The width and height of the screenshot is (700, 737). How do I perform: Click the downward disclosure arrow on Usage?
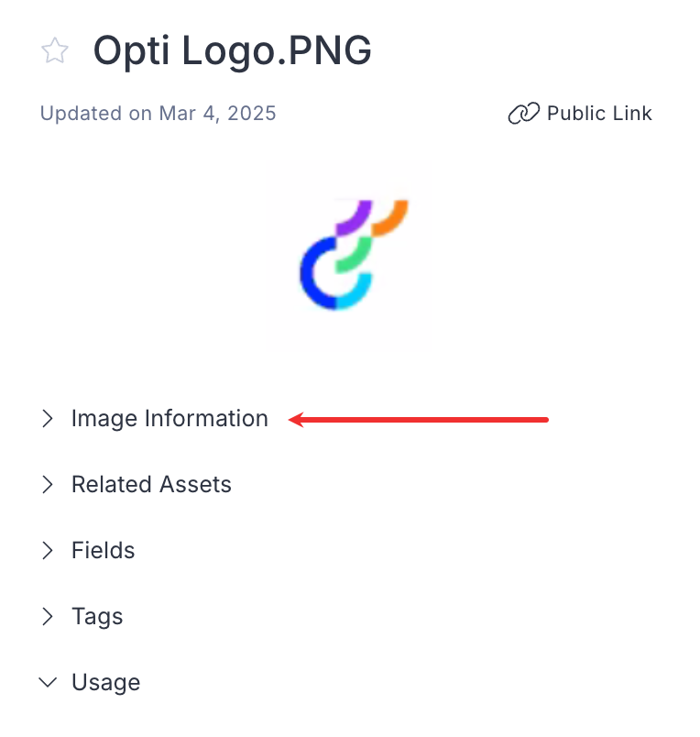click(x=49, y=682)
